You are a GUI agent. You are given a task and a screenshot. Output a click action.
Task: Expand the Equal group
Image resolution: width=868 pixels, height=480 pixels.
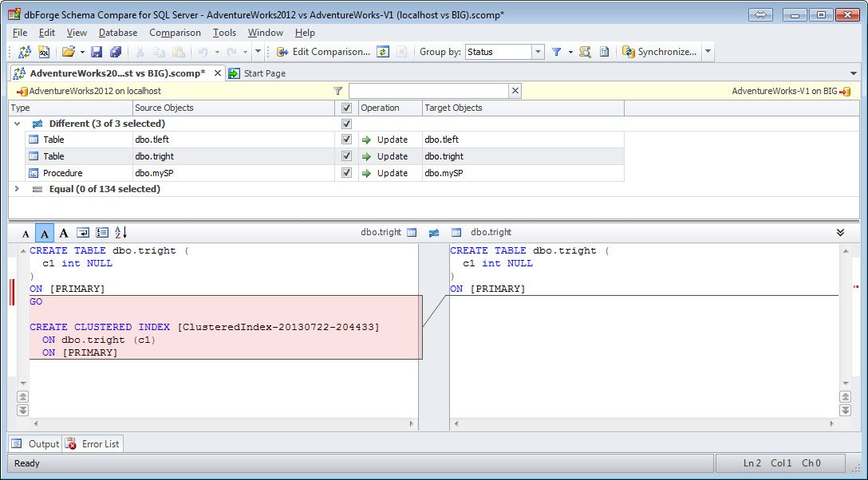18,188
